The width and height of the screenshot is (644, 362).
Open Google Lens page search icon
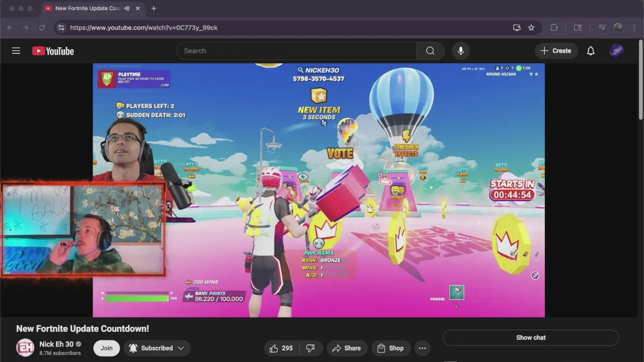[578, 28]
